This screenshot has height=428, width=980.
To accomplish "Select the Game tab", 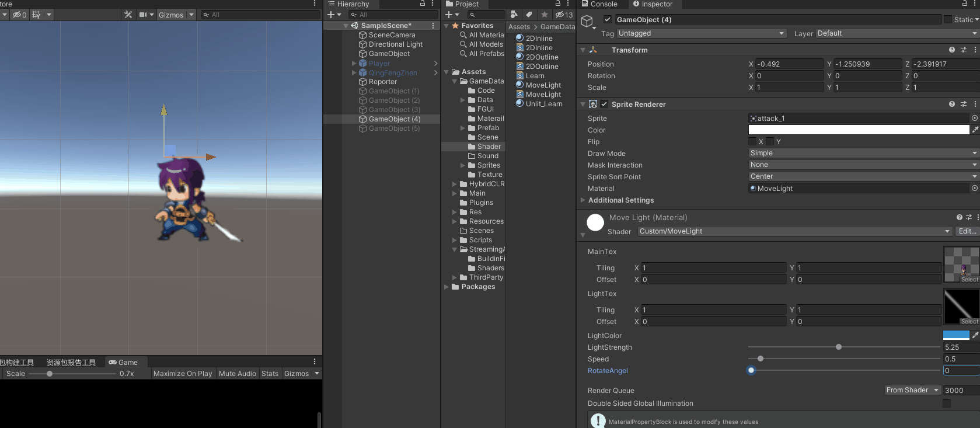I will point(123,363).
